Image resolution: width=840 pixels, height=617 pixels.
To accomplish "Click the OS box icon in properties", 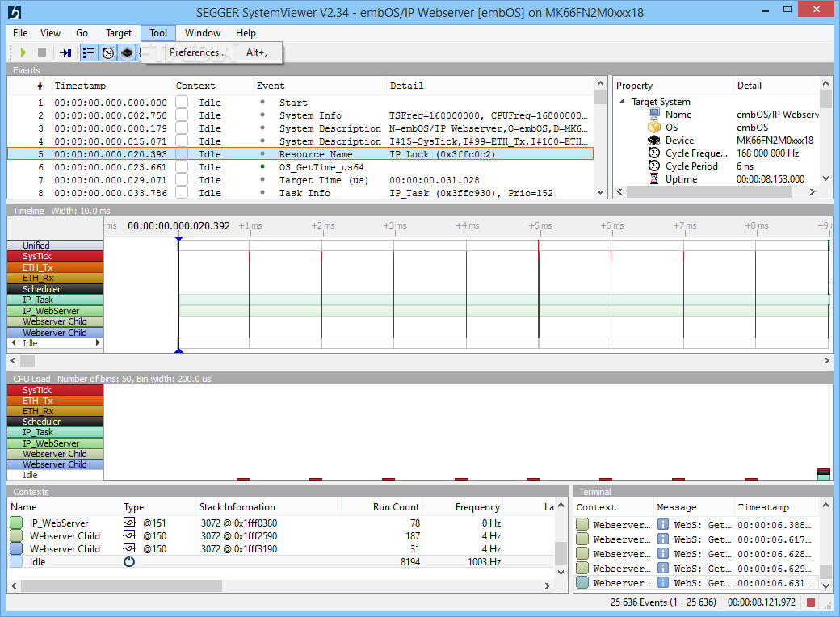I will tap(654, 127).
